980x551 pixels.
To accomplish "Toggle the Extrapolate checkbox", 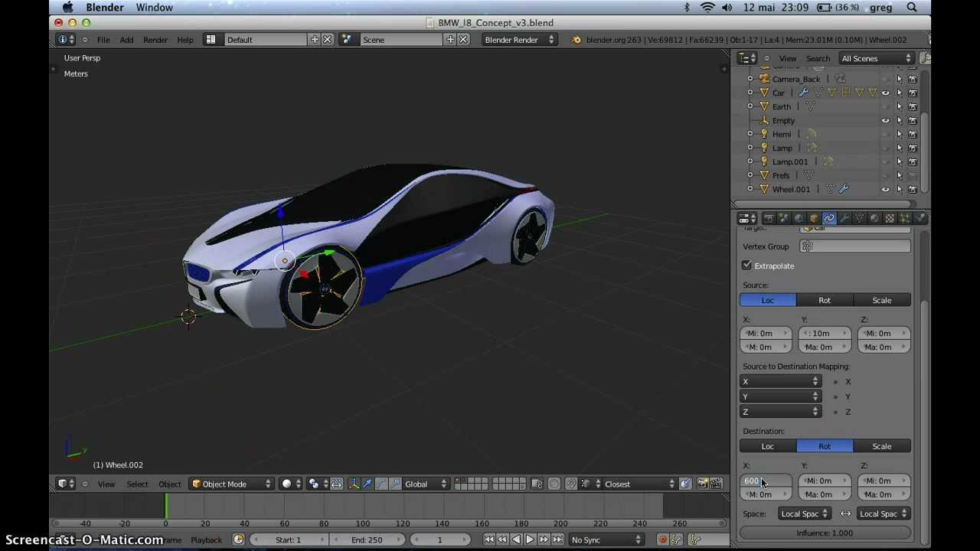I will tap(747, 266).
